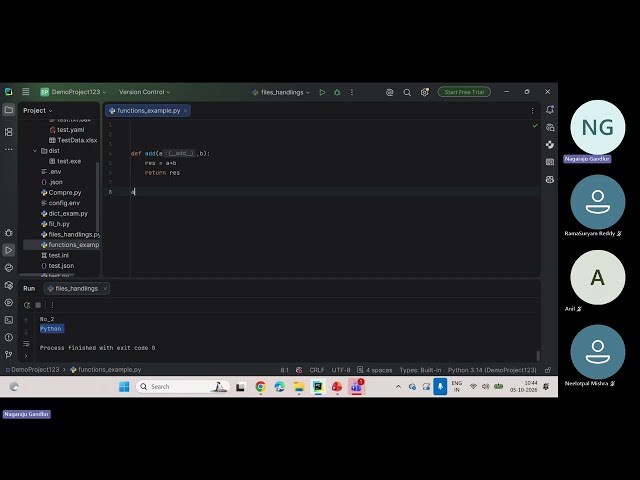
Task: Open Version Control dropdown
Action: pos(144,92)
